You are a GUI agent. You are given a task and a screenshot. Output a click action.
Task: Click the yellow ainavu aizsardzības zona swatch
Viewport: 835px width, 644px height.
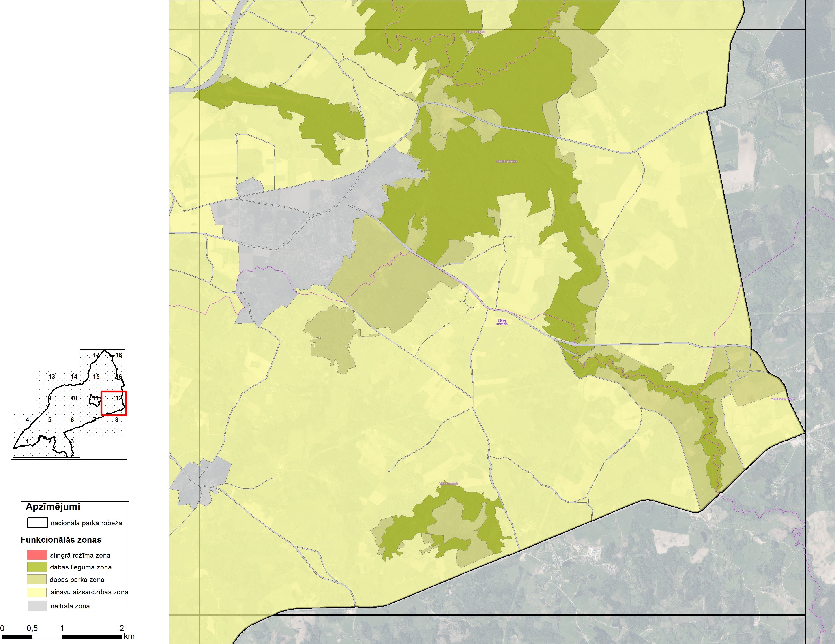tap(37, 592)
